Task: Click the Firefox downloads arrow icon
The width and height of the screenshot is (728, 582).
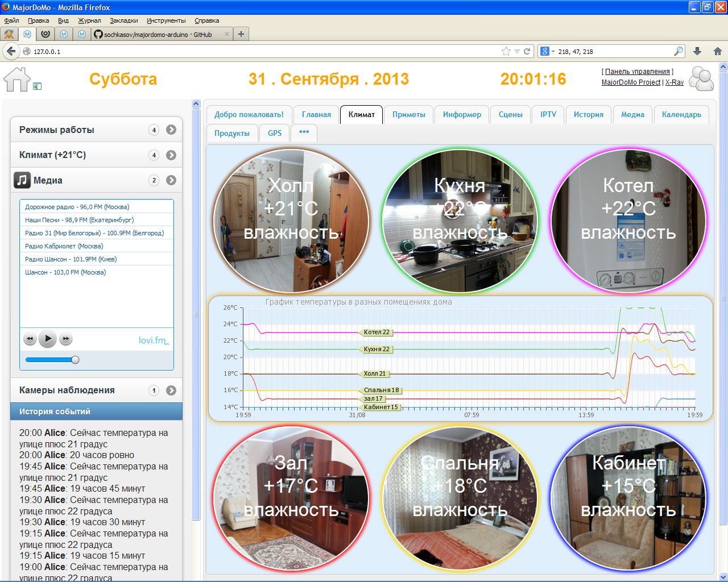Action: coord(698,51)
